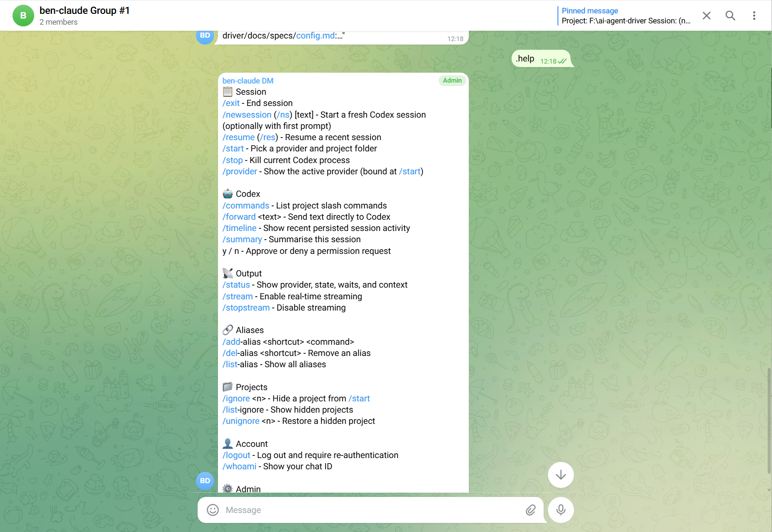Click the /del link in del-alias

point(230,353)
